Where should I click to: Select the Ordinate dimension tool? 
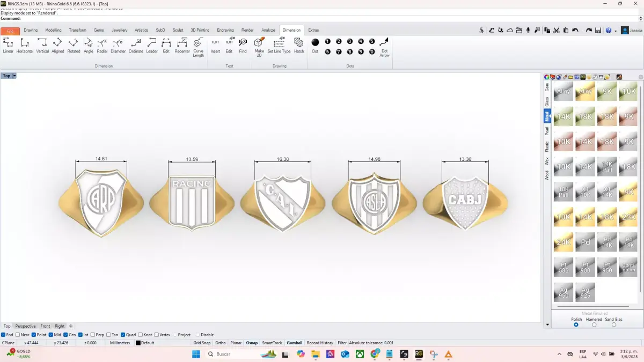click(x=136, y=46)
